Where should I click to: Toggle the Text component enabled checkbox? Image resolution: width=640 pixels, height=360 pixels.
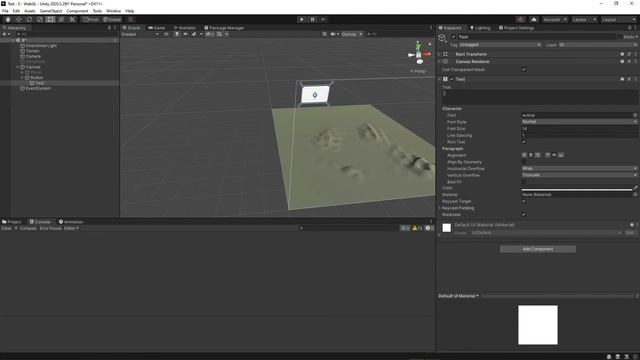click(x=452, y=79)
